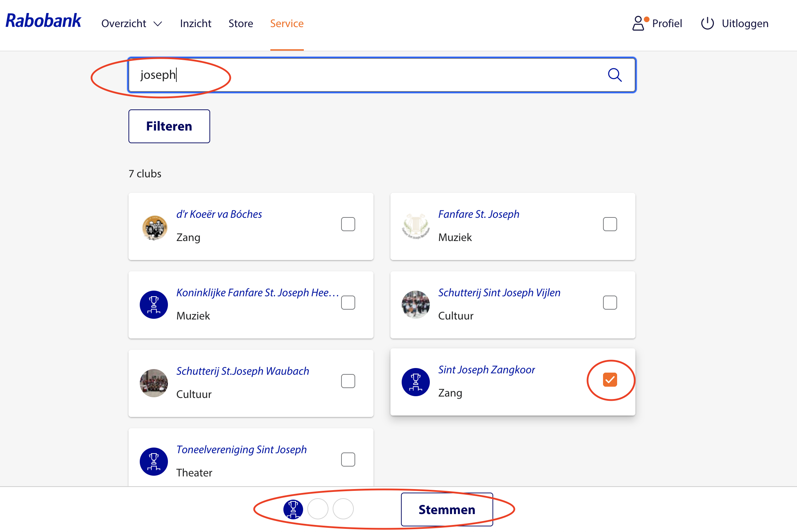Click d'r Koeër va Bóches club logo

(154, 227)
